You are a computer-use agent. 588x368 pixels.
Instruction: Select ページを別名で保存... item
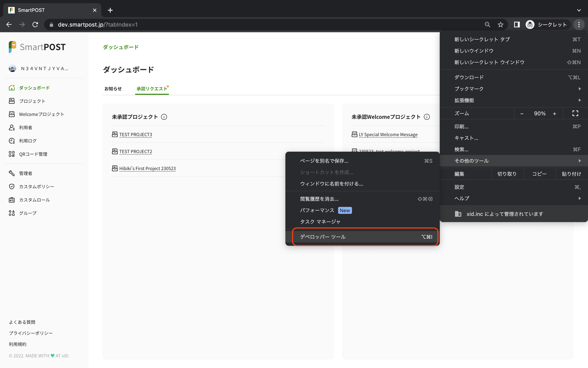363,161
